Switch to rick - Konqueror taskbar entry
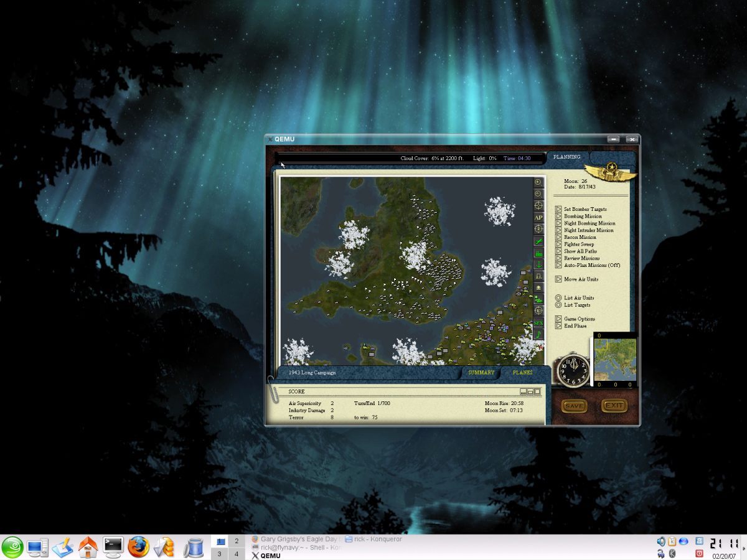 (374, 539)
